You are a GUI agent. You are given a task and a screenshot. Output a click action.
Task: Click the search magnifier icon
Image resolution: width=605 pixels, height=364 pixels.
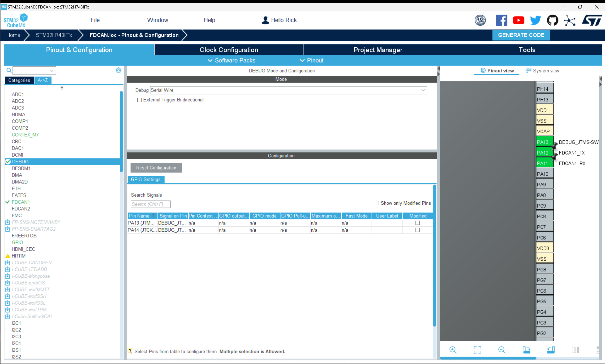click(x=9, y=70)
